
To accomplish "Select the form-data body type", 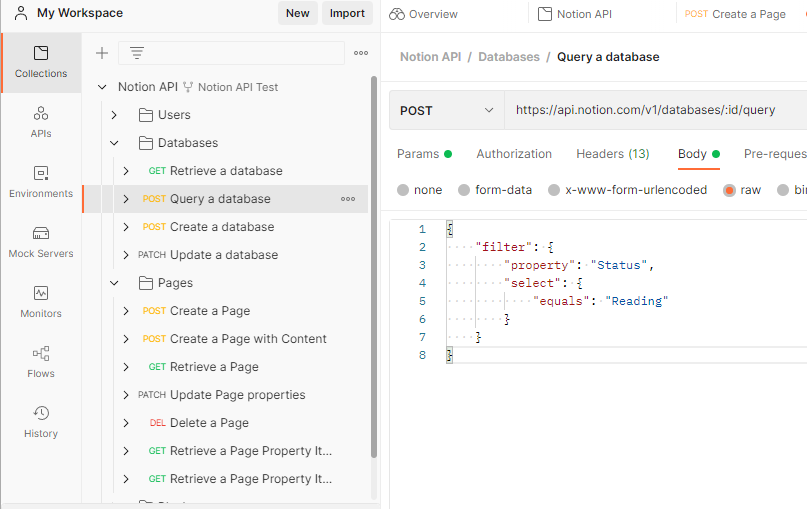I will coord(464,190).
